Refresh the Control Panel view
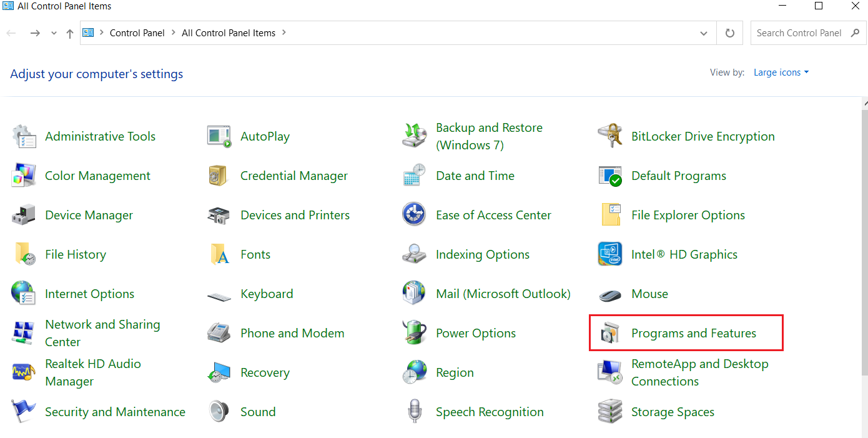The width and height of the screenshot is (868, 438). (729, 32)
